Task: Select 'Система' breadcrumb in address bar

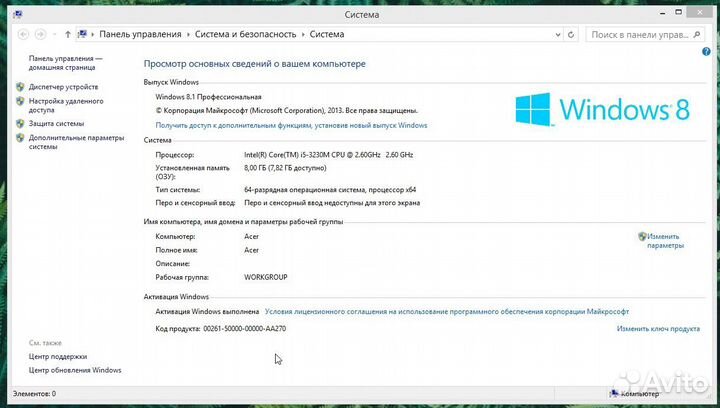Action: click(x=326, y=34)
